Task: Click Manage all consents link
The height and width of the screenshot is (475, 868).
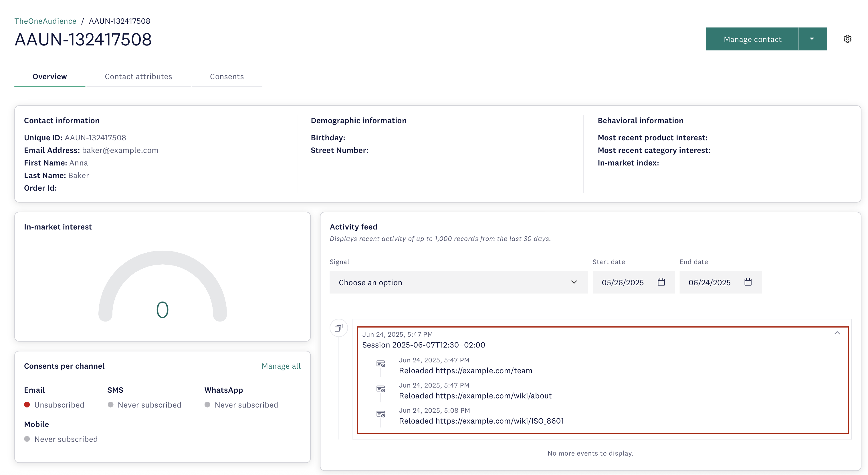Action: [x=281, y=366]
